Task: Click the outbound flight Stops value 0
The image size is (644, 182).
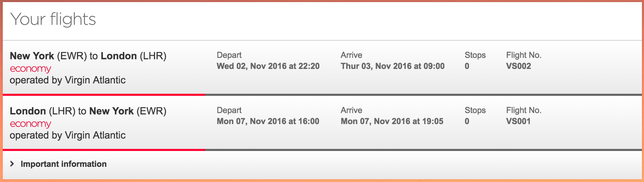Action: point(467,66)
